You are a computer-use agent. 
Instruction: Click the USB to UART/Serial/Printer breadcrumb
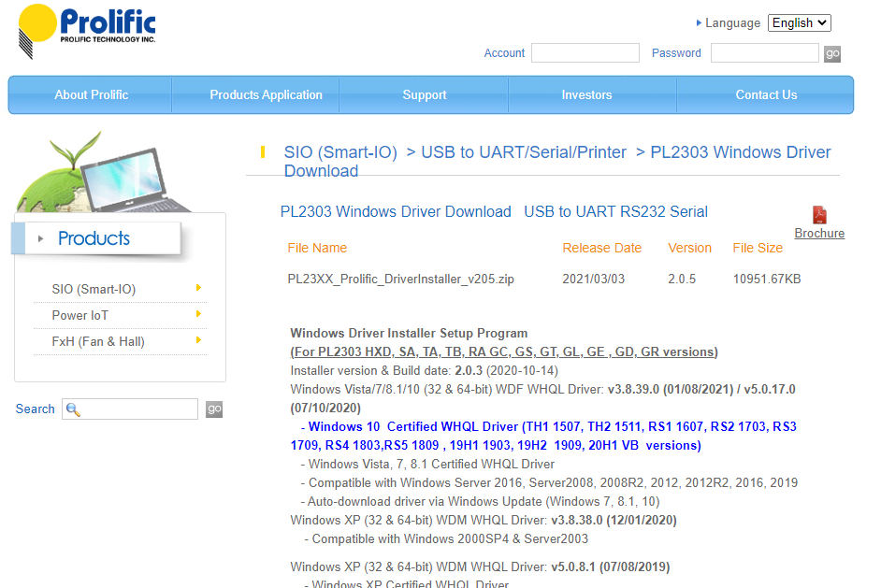pos(524,152)
